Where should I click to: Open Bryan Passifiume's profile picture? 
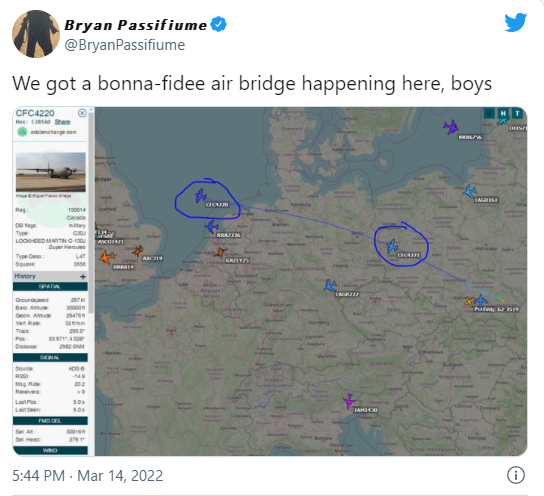[x=36, y=34]
